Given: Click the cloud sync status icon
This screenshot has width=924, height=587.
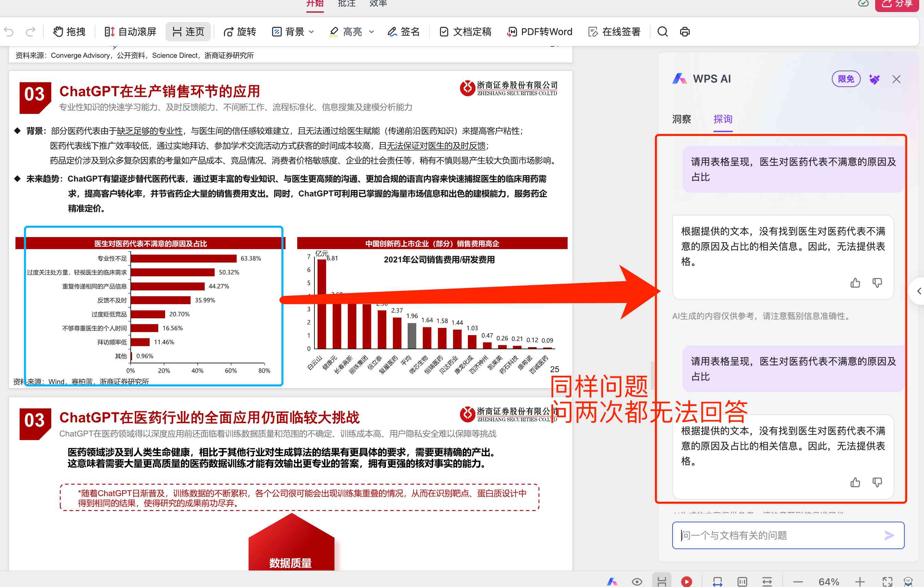Looking at the screenshot, I should (x=863, y=3).
